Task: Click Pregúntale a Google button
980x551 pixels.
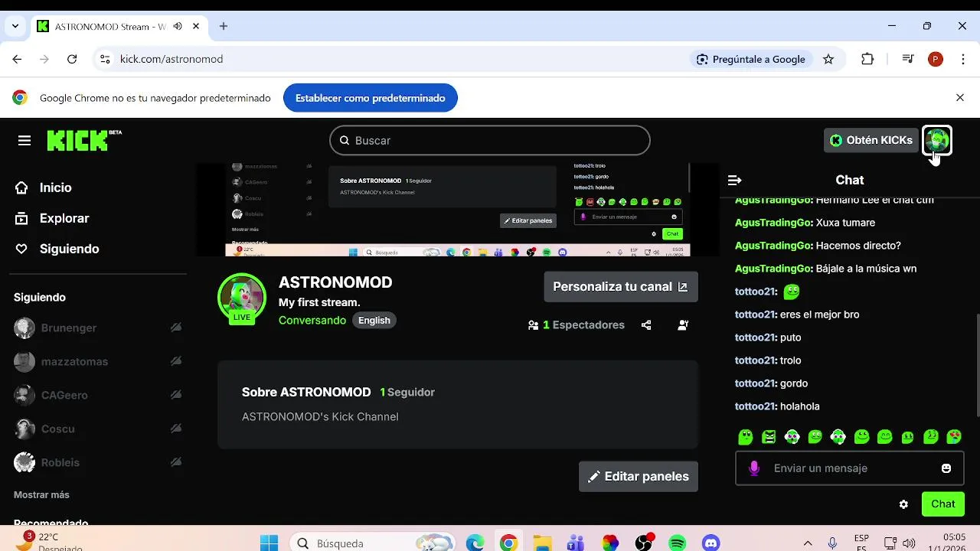Action: pos(751,59)
